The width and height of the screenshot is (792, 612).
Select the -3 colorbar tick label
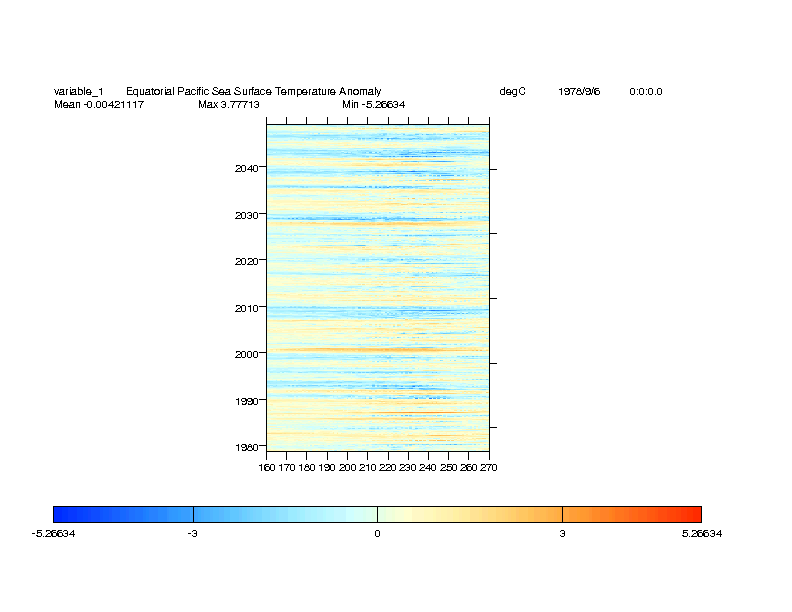click(192, 534)
